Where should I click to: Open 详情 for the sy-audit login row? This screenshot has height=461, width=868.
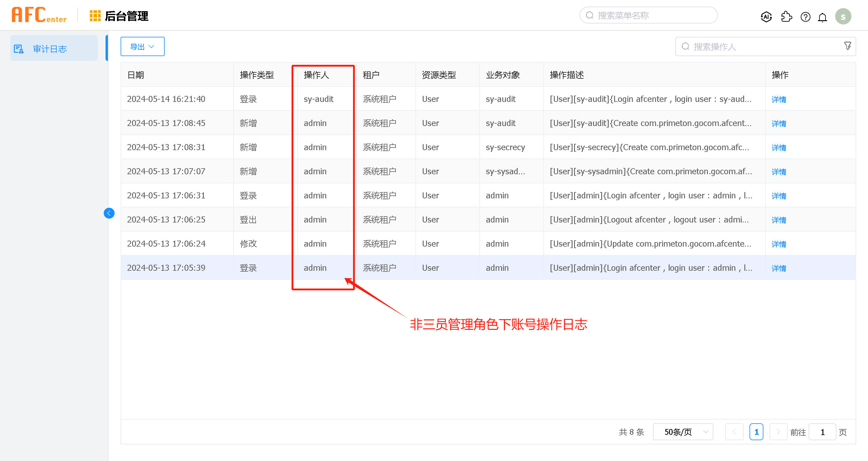click(x=779, y=99)
